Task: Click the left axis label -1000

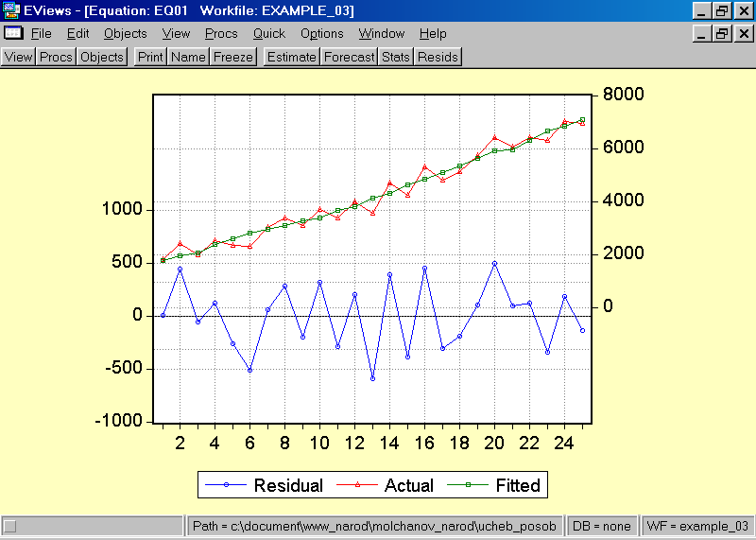Action: coord(119,421)
